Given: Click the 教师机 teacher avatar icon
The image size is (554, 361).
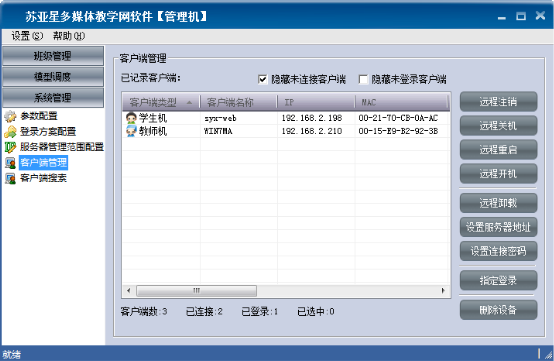Looking at the screenshot, I should point(131,131).
